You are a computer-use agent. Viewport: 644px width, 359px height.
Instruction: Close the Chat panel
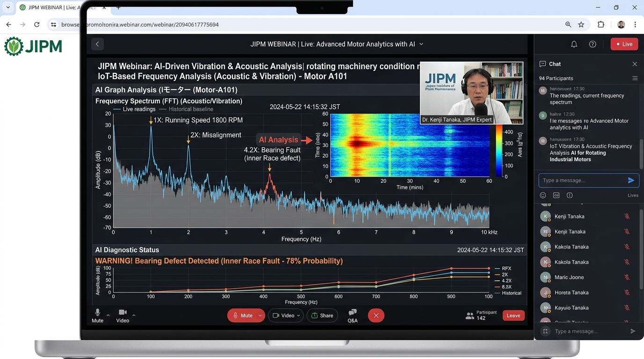pos(635,64)
